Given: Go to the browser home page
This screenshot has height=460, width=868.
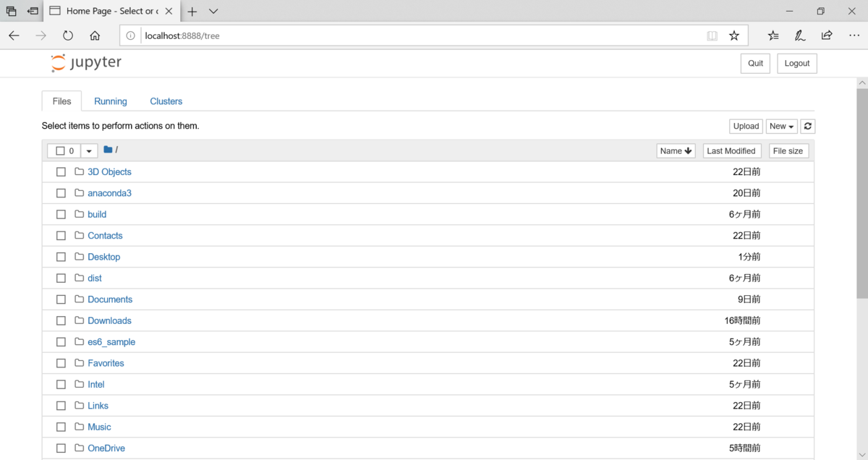Looking at the screenshot, I should pos(95,35).
